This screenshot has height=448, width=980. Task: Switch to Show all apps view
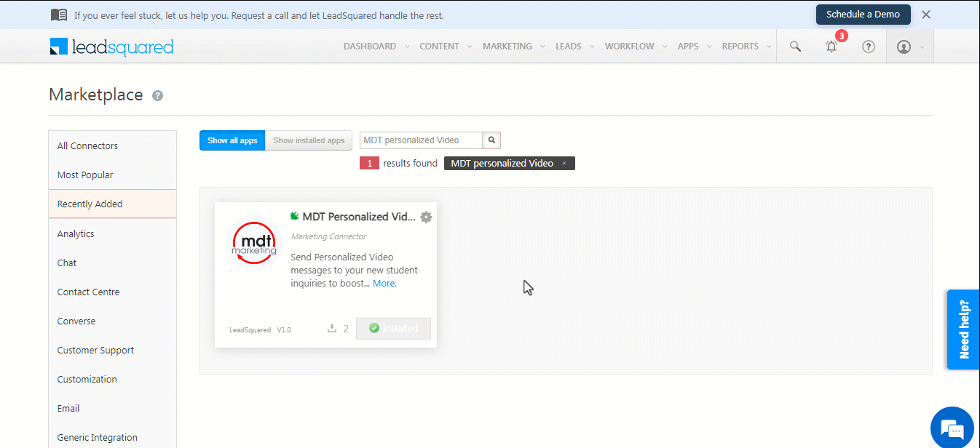pyautogui.click(x=232, y=140)
